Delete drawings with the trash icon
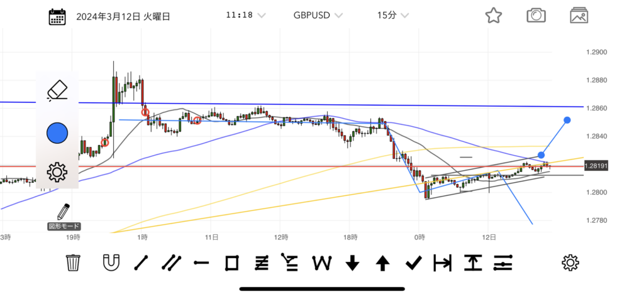This screenshot has width=644, height=297. (x=74, y=263)
